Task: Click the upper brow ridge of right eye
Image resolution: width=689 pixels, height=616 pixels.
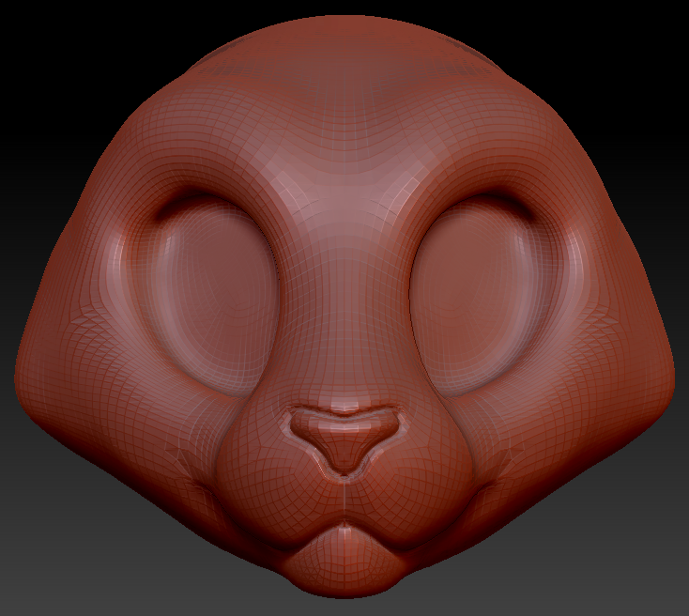Action: [x=479, y=188]
